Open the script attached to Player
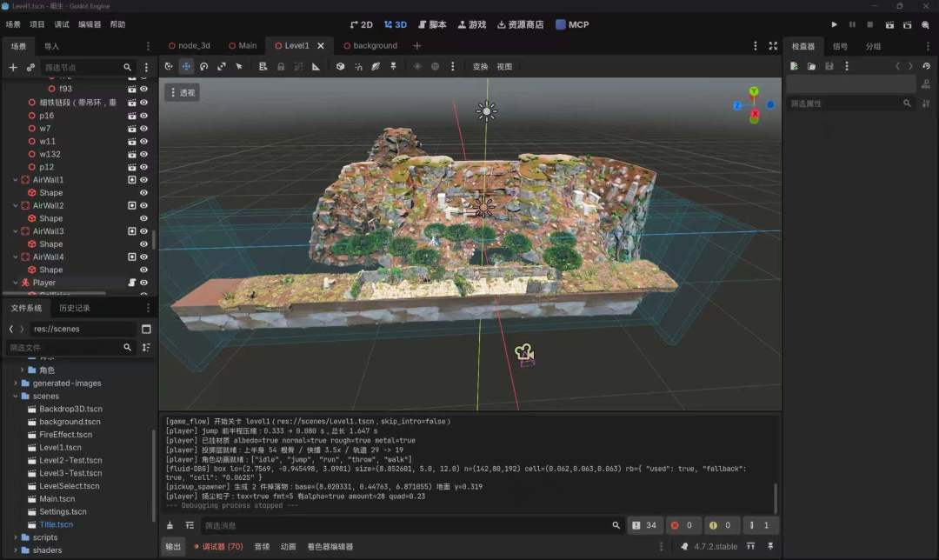This screenshot has height=560, width=939. (x=132, y=283)
